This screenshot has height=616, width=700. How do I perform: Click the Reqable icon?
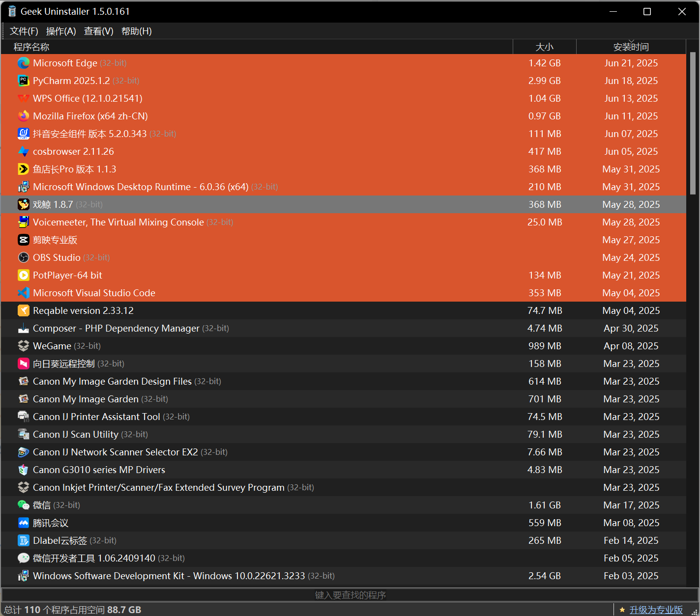[x=24, y=310]
